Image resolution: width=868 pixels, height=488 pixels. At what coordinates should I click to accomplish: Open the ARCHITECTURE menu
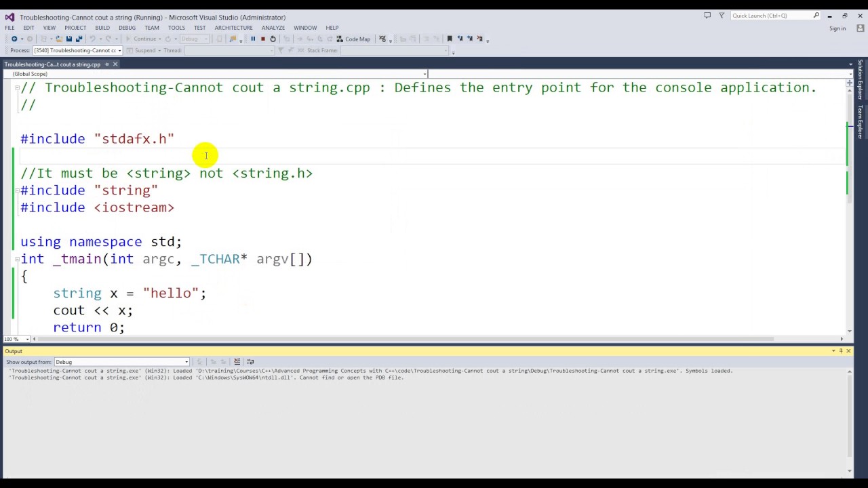pyautogui.click(x=233, y=28)
